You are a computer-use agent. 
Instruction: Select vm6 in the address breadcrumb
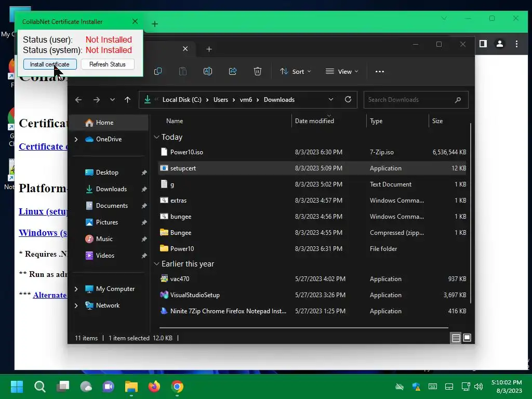pyautogui.click(x=246, y=100)
